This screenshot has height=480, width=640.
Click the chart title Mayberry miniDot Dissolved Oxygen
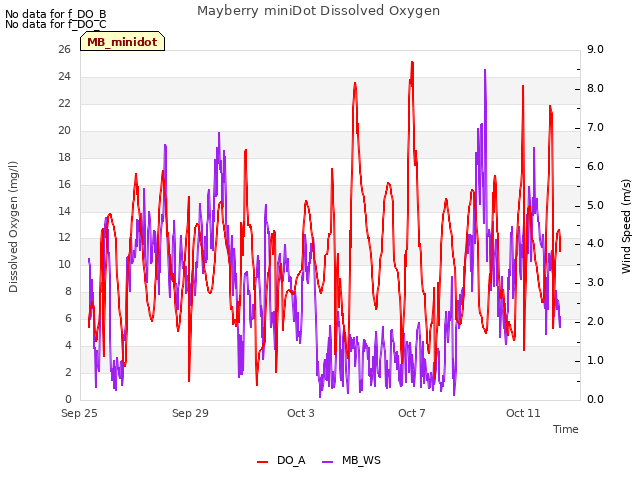tap(318, 11)
